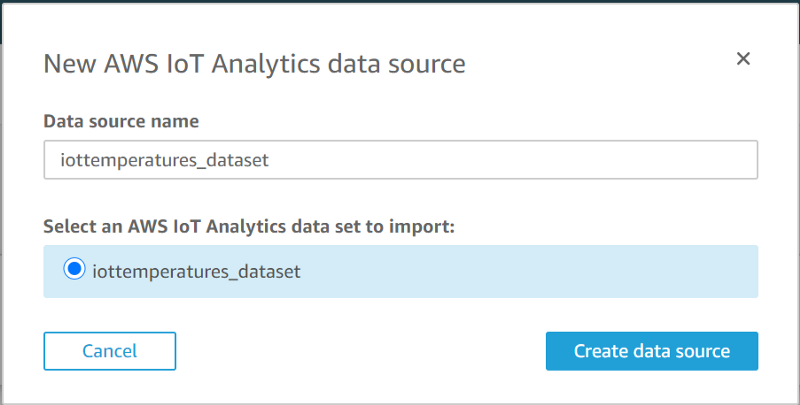Close the new data source dialog
This screenshot has width=800, height=405.
[x=743, y=59]
